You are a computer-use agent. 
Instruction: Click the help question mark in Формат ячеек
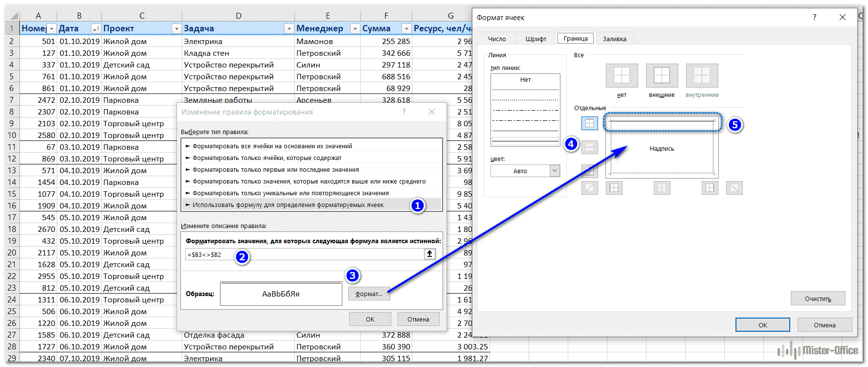coord(814,17)
